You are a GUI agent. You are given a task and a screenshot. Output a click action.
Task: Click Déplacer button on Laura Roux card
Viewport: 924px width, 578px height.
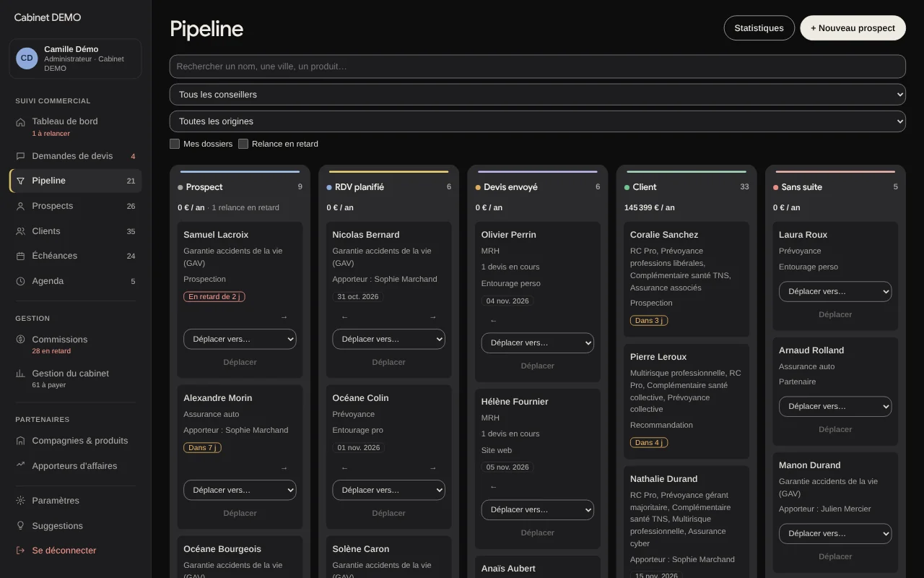[x=835, y=315]
